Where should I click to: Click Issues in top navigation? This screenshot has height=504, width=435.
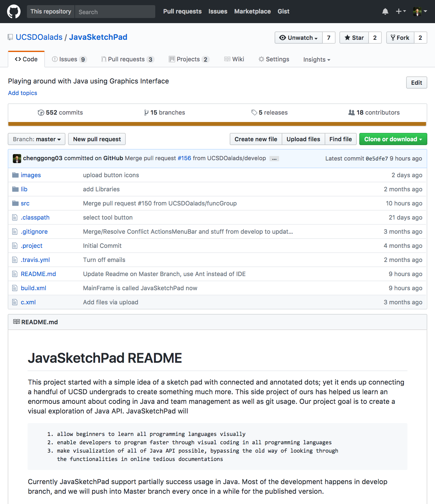pyautogui.click(x=218, y=12)
